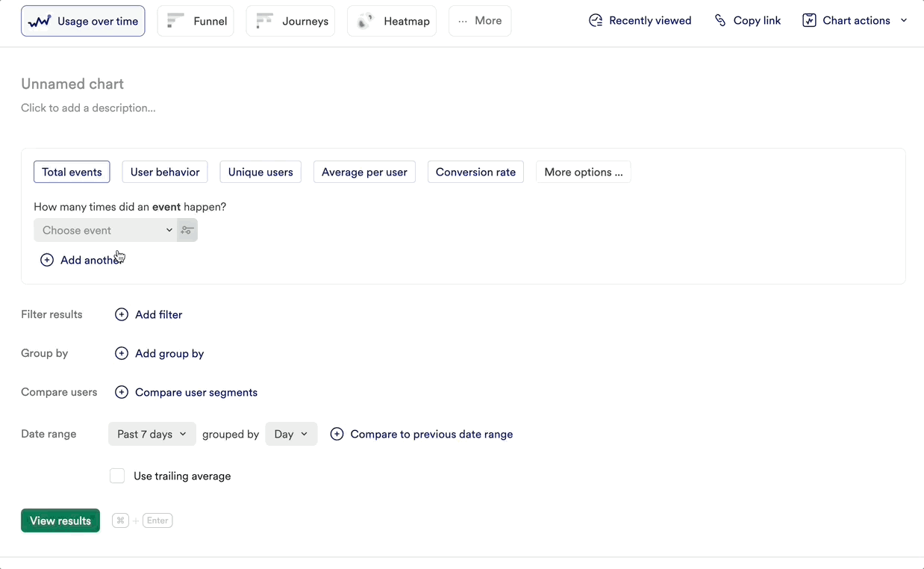Click the filter icon beside Choose event

click(x=187, y=230)
